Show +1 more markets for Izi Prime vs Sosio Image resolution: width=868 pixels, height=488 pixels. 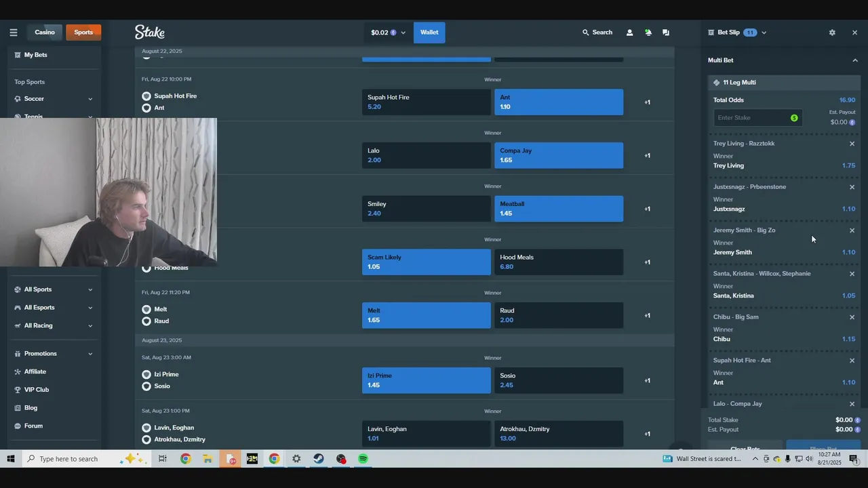tap(647, 380)
